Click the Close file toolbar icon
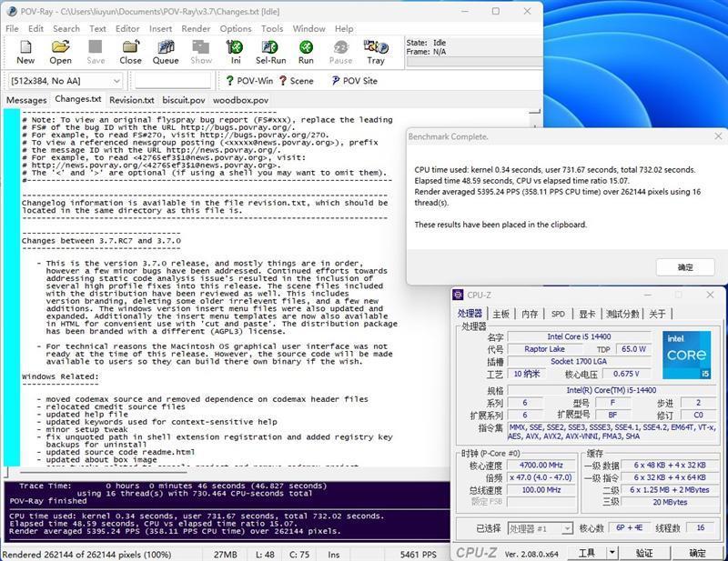The height and width of the screenshot is (561, 728). (130, 52)
